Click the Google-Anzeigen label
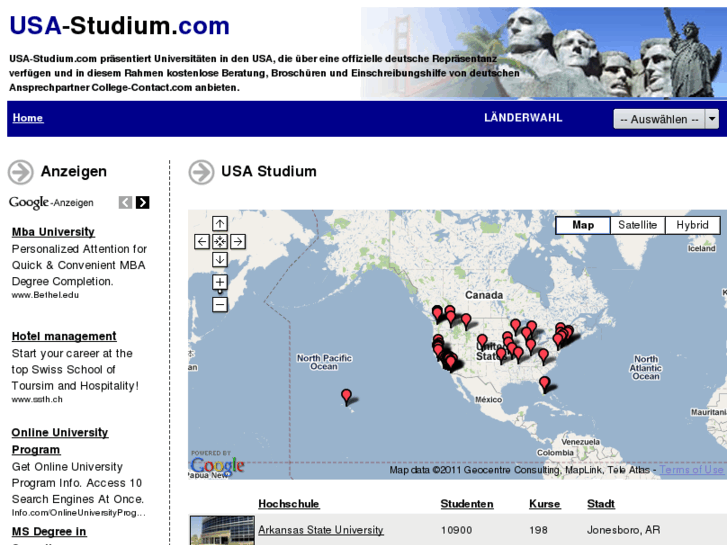Screen dimensions: 727x545 coord(51,203)
